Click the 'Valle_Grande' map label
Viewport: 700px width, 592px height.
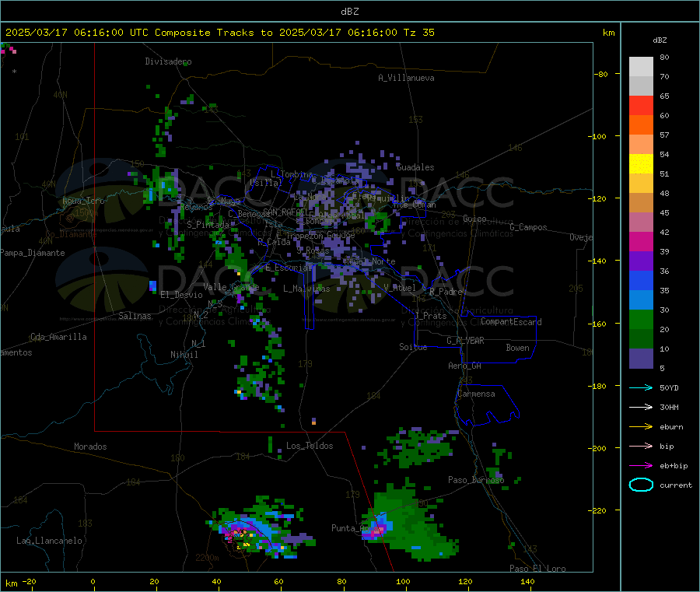point(231,287)
